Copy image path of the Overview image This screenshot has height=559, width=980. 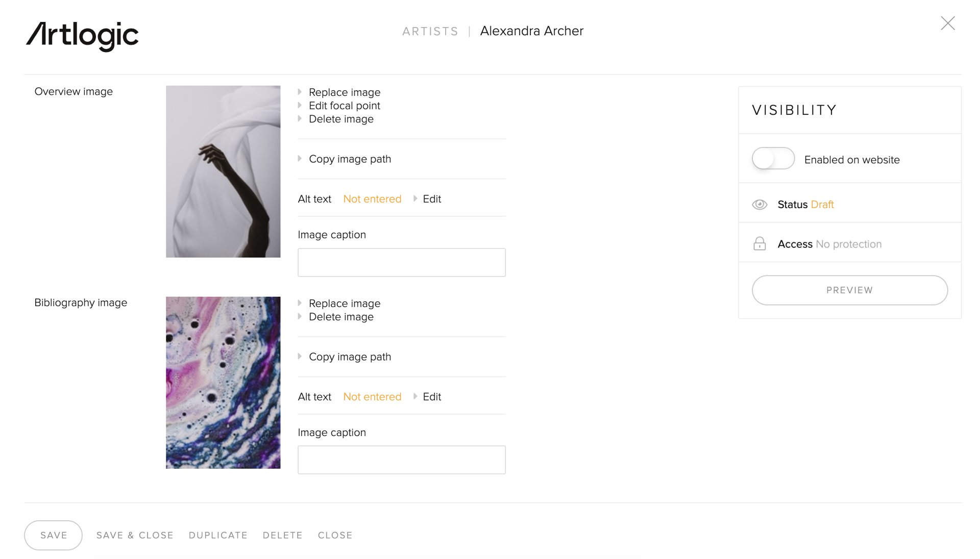pos(350,159)
